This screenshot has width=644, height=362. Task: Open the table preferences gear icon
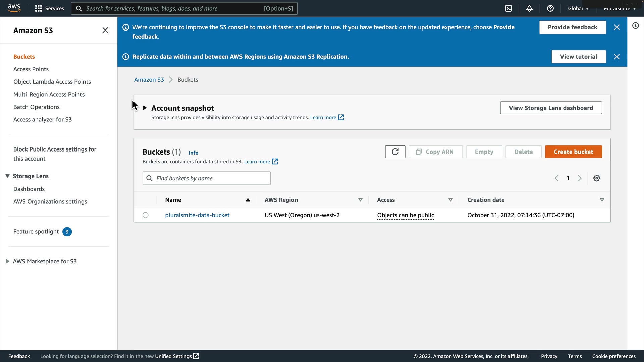[596, 178]
